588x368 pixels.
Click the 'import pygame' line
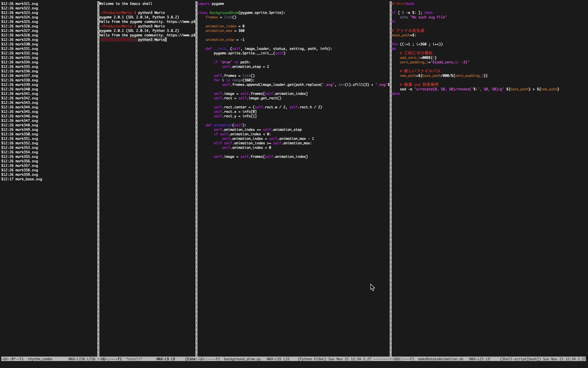click(210, 3)
